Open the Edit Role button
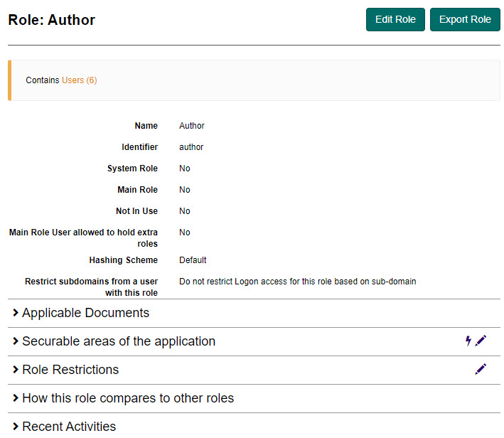Image resolution: width=504 pixels, height=438 pixels. pyautogui.click(x=395, y=20)
